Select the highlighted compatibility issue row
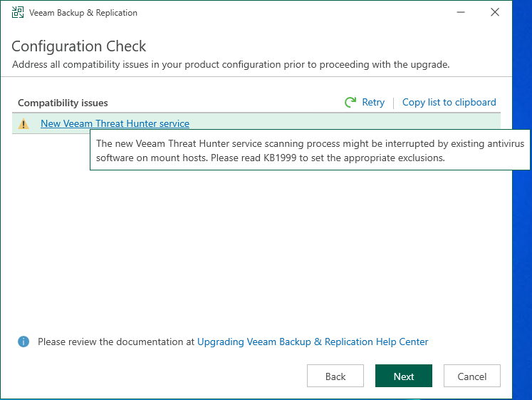Viewport: 532px width, 400px height. (256, 123)
